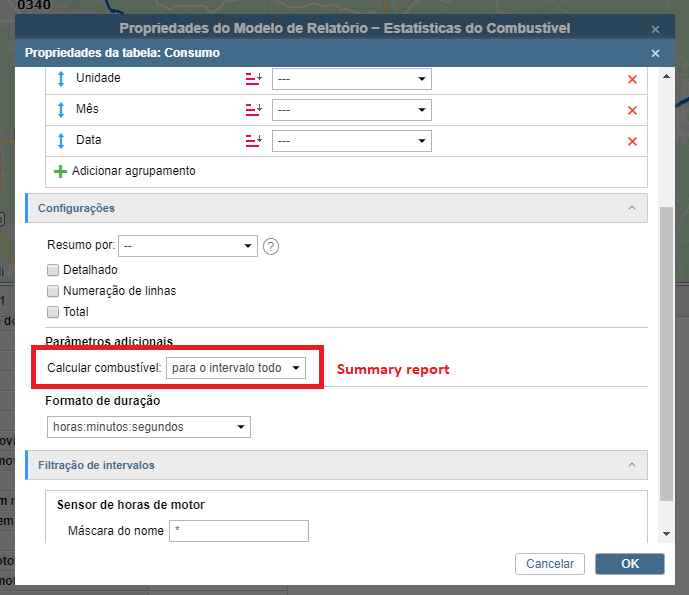Click the sort order icon for Unidade

(253, 79)
